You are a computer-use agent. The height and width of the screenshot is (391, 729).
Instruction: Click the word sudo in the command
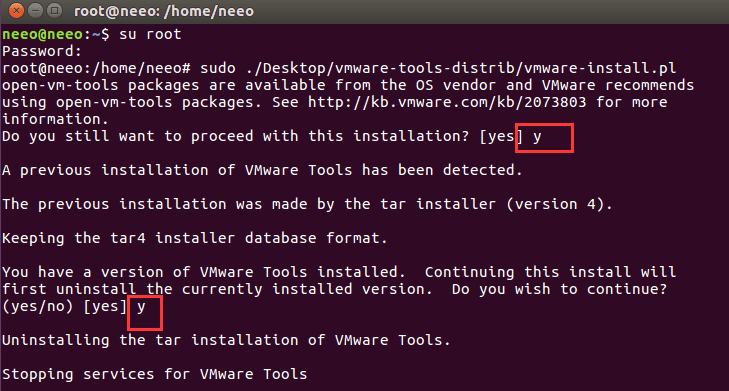(218, 68)
